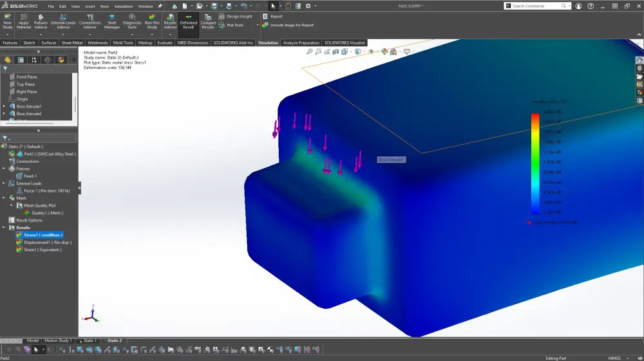
Task: Click Include Image for Report
Action: tap(289, 25)
